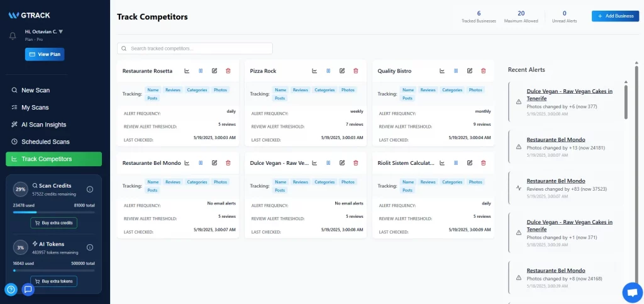
Task: Edit Dulce Vegan card settings
Action: [x=342, y=162]
